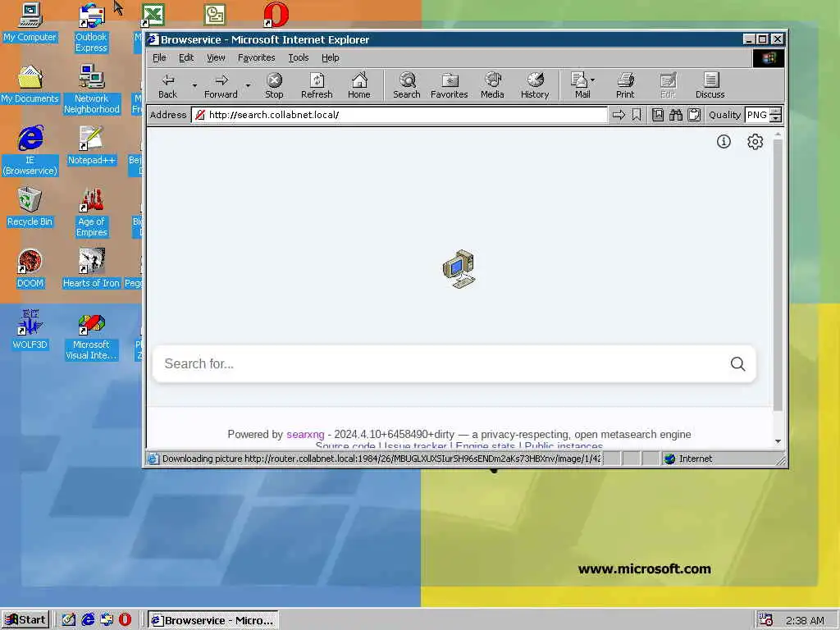Open the Search pane from the toolbar
840x630 pixels.
pos(407,85)
